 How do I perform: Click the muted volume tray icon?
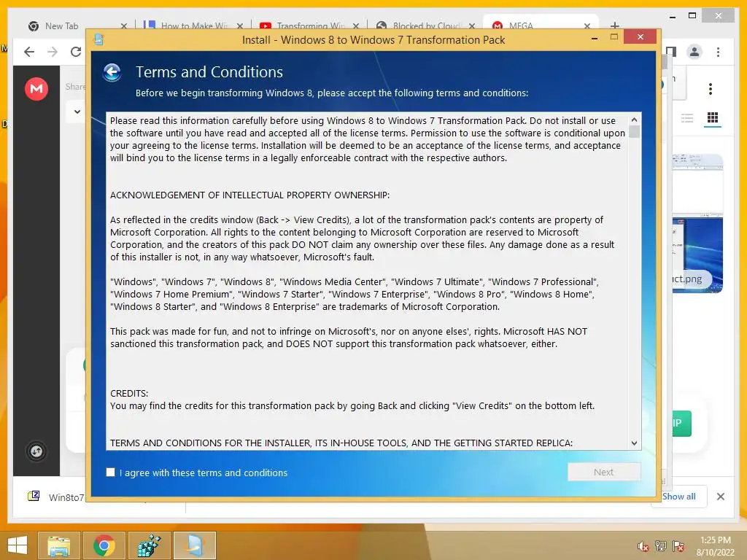pos(643,546)
